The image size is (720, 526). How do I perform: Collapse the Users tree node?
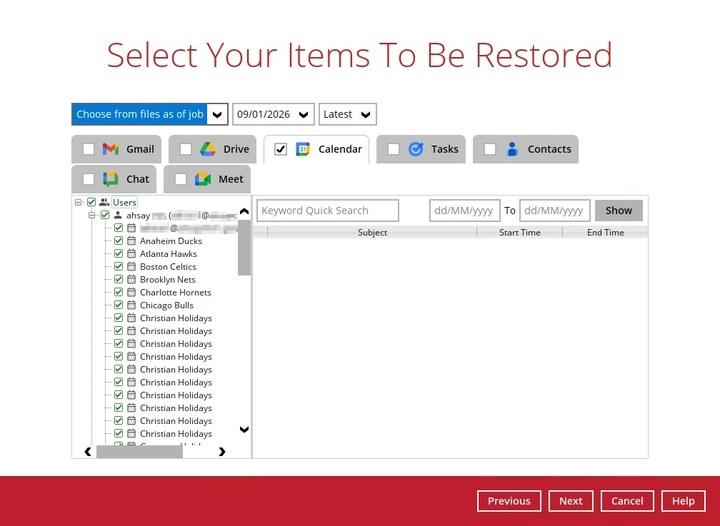point(78,202)
